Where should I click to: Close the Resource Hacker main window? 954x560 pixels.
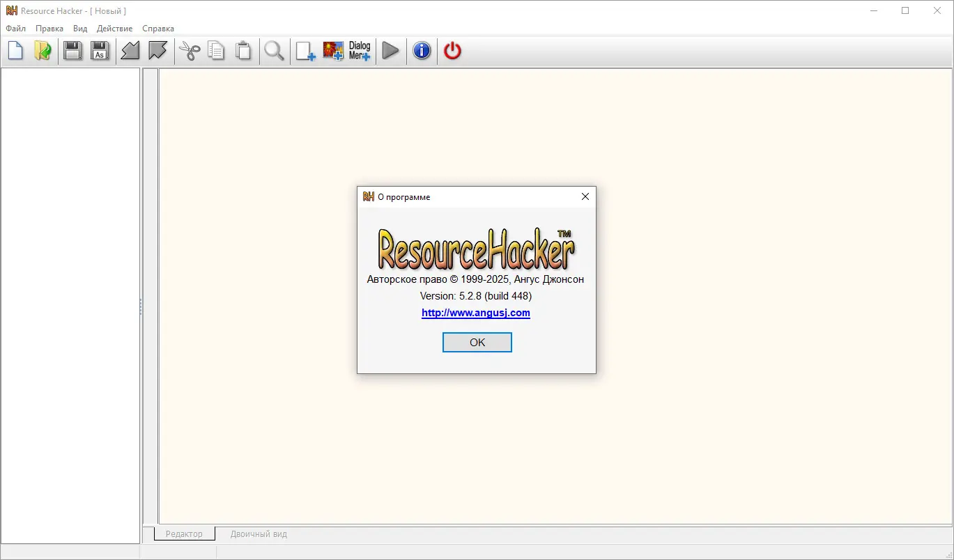pyautogui.click(x=937, y=11)
